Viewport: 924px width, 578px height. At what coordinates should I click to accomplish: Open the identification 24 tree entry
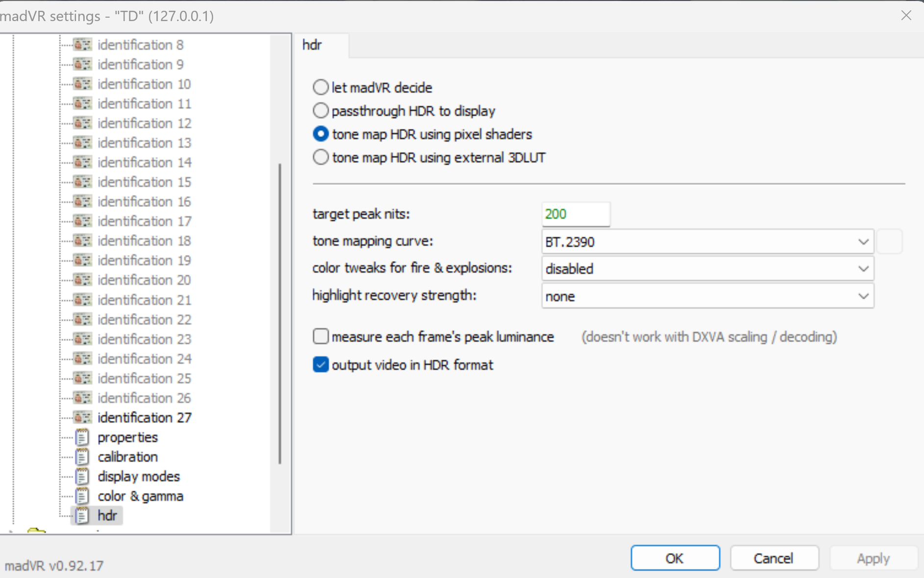tap(145, 359)
